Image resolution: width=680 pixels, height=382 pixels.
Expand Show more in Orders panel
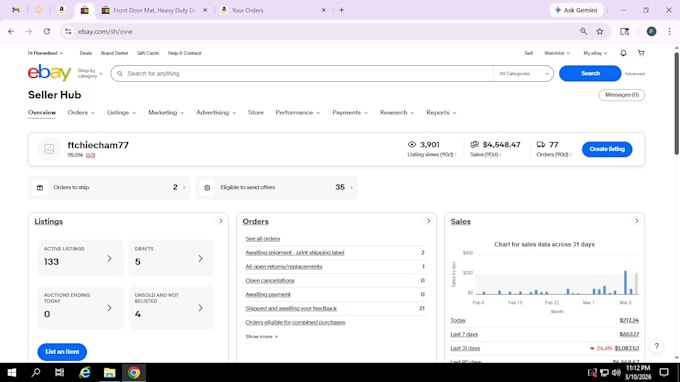pyautogui.click(x=262, y=336)
